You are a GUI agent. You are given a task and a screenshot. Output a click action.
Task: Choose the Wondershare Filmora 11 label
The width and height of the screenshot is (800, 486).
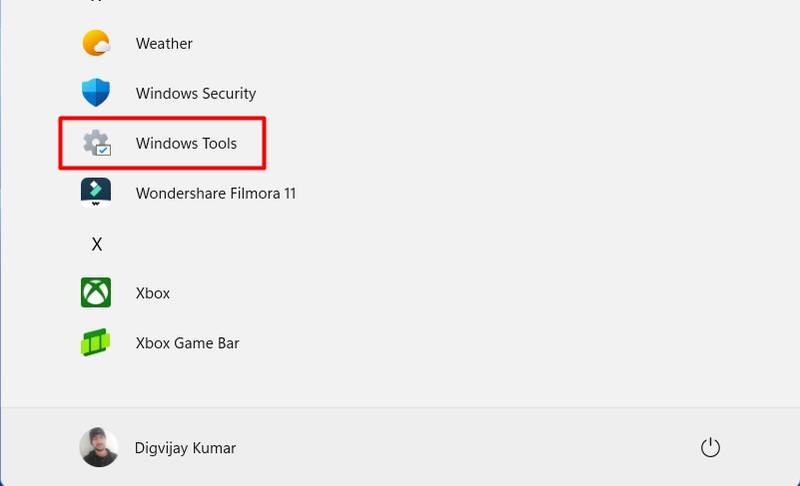coord(216,193)
